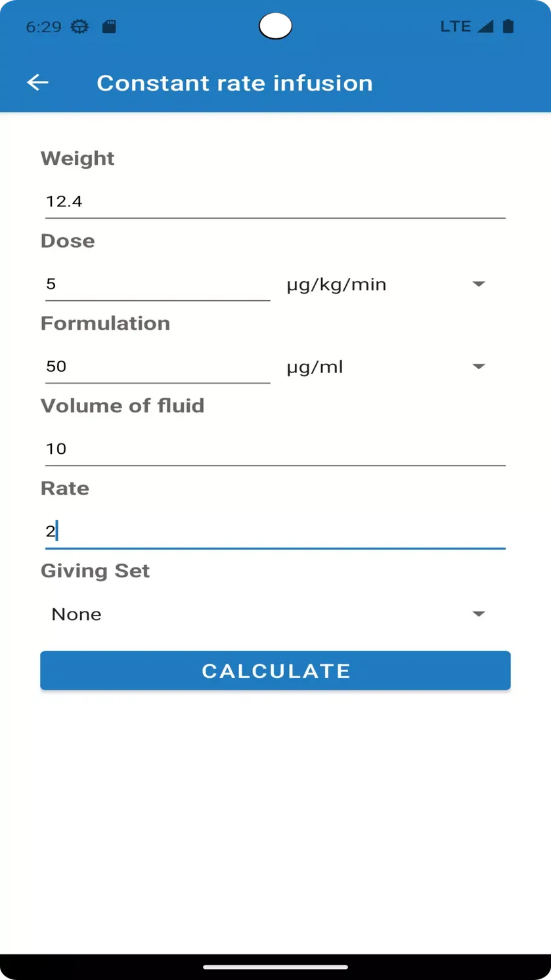Focus the Volume of fluid field
The height and width of the screenshot is (980, 551).
click(x=275, y=449)
